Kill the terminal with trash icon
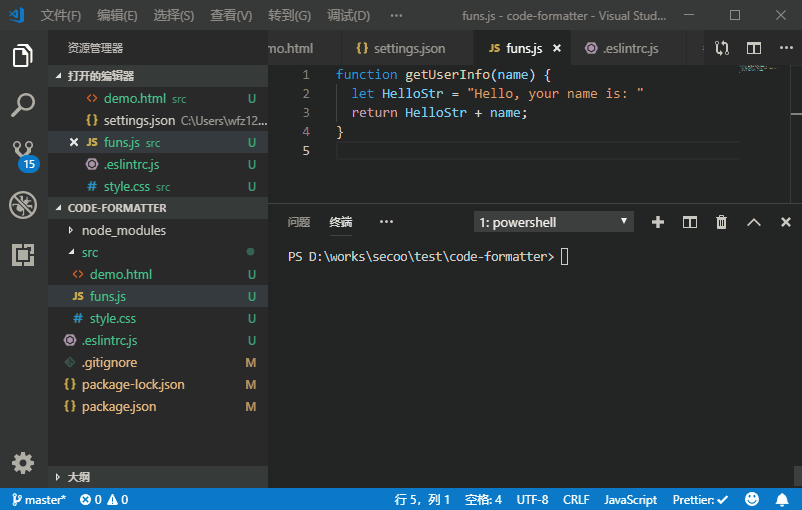Image resolution: width=802 pixels, height=510 pixels. [x=721, y=222]
